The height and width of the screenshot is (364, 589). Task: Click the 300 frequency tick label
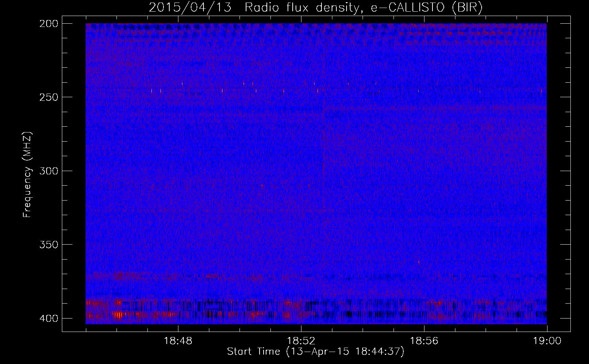48,171
